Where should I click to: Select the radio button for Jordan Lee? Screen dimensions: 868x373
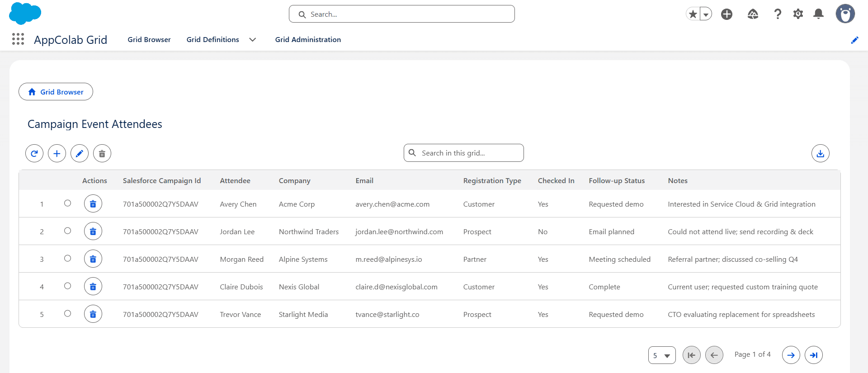(x=67, y=231)
